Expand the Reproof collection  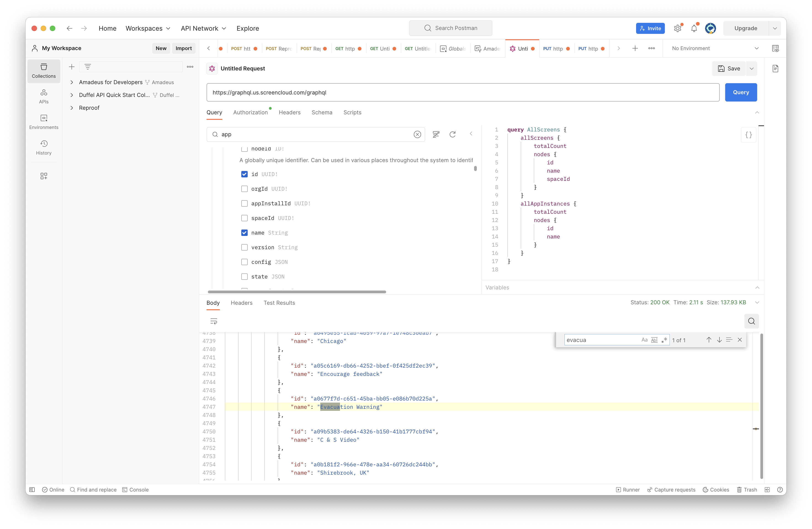click(x=72, y=108)
